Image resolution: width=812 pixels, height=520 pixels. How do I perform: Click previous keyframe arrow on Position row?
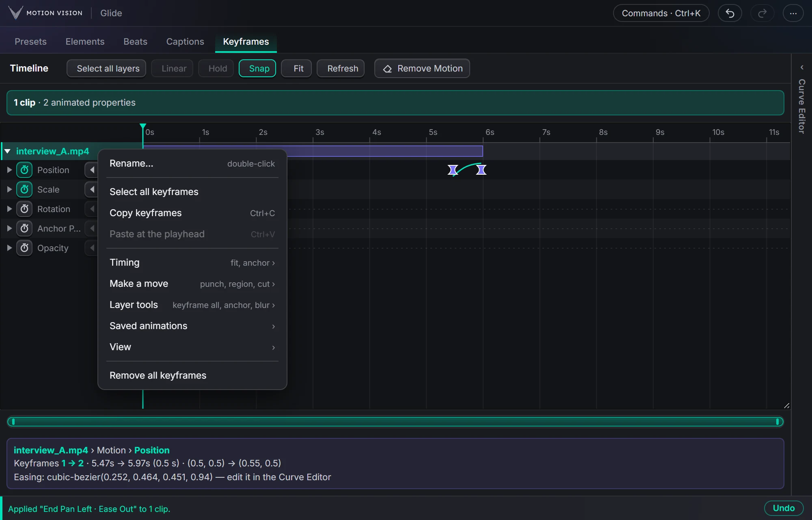[x=92, y=170]
